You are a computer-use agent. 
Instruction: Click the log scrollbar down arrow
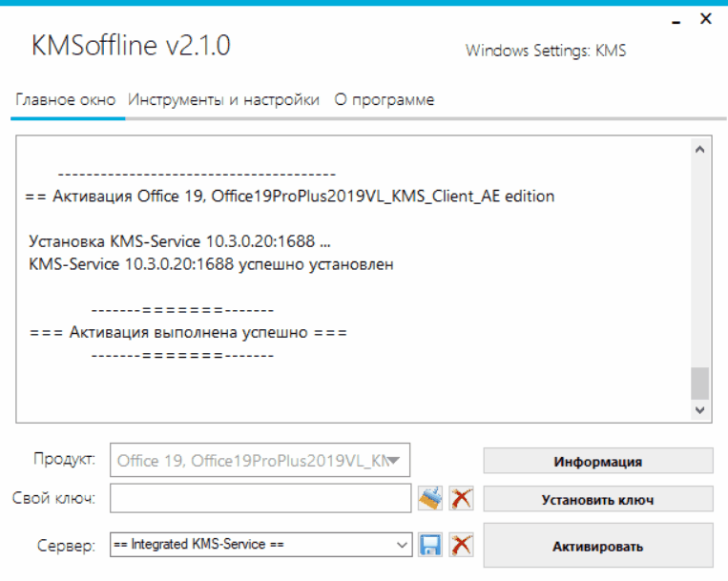pos(699,409)
